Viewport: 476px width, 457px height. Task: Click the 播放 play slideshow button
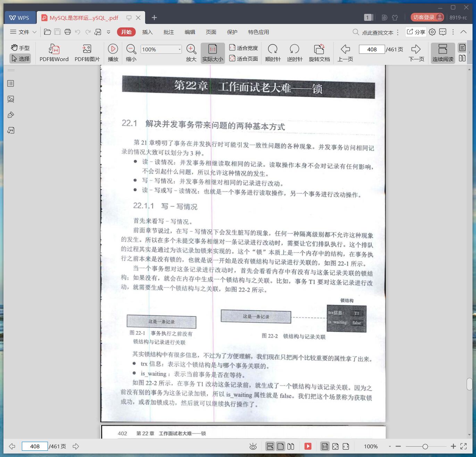click(x=113, y=53)
